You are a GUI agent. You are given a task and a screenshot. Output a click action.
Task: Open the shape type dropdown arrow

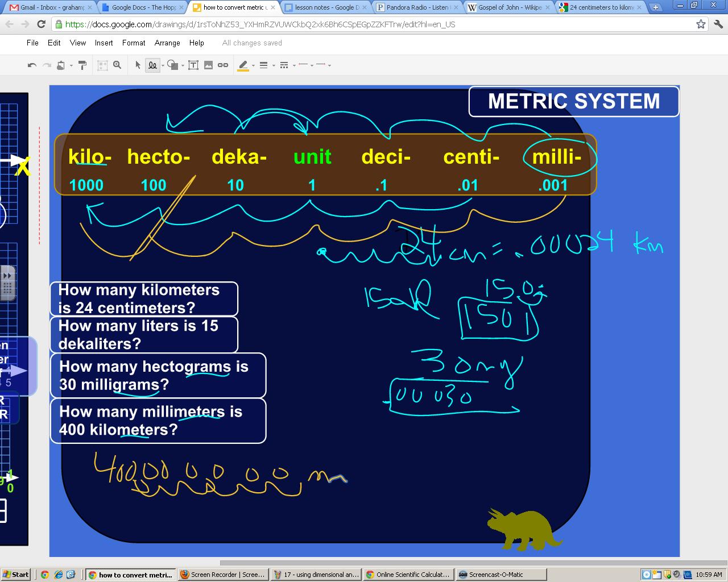coord(183,66)
